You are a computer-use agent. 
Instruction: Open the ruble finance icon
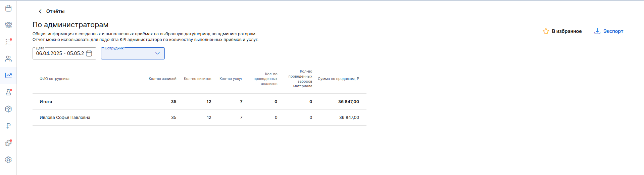coord(8,126)
